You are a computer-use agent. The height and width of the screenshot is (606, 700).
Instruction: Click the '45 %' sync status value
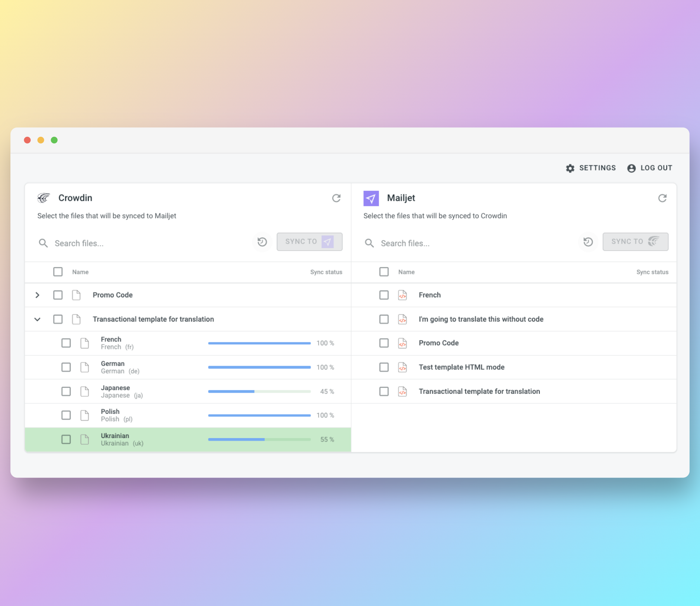coord(327,392)
